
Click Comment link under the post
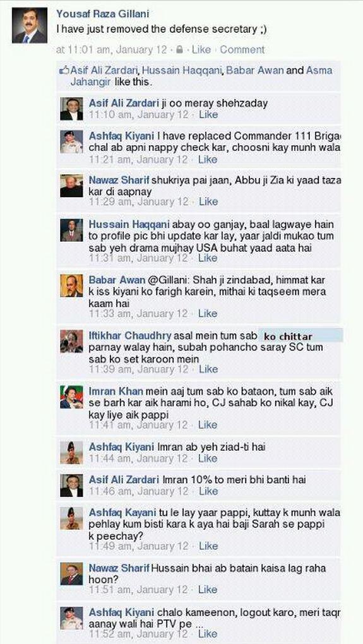pos(242,50)
